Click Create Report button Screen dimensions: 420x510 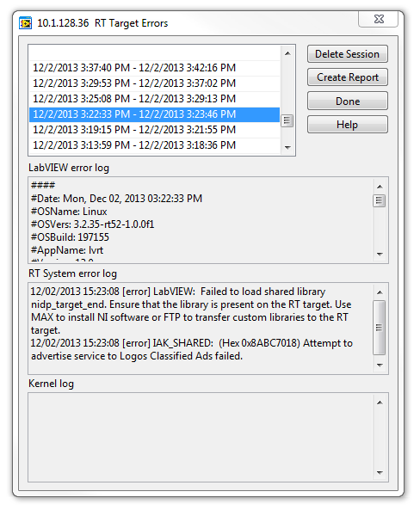pos(347,77)
